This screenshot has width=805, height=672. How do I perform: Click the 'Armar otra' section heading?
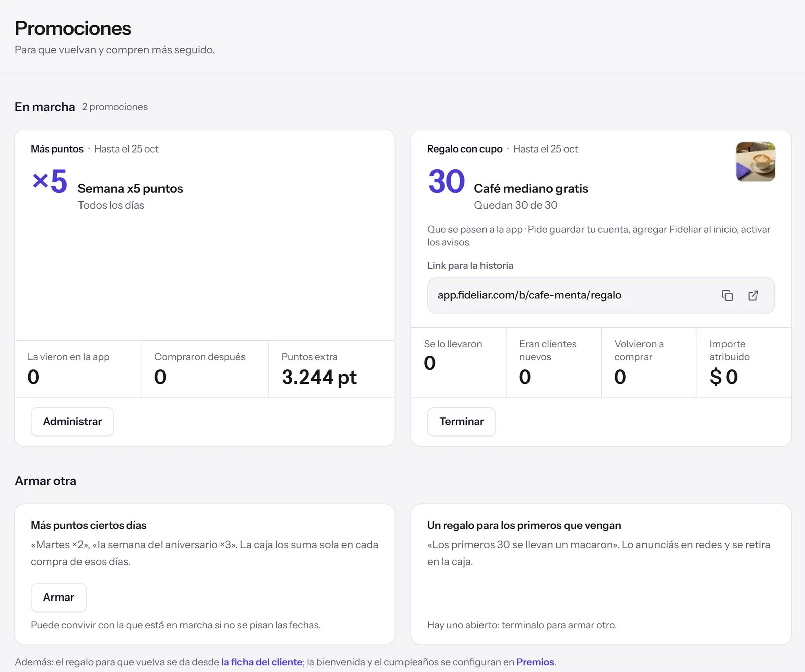click(x=46, y=481)
